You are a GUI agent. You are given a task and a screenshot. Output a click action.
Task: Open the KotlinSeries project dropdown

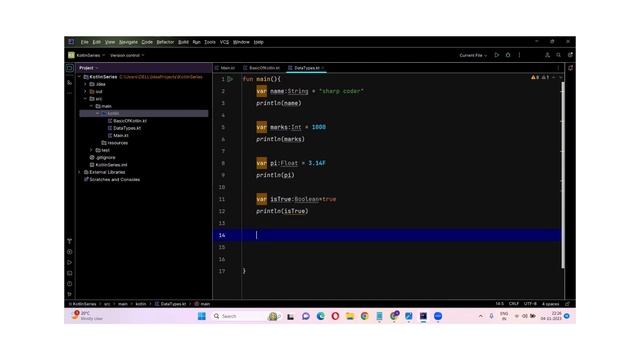(x=87, y=55)
